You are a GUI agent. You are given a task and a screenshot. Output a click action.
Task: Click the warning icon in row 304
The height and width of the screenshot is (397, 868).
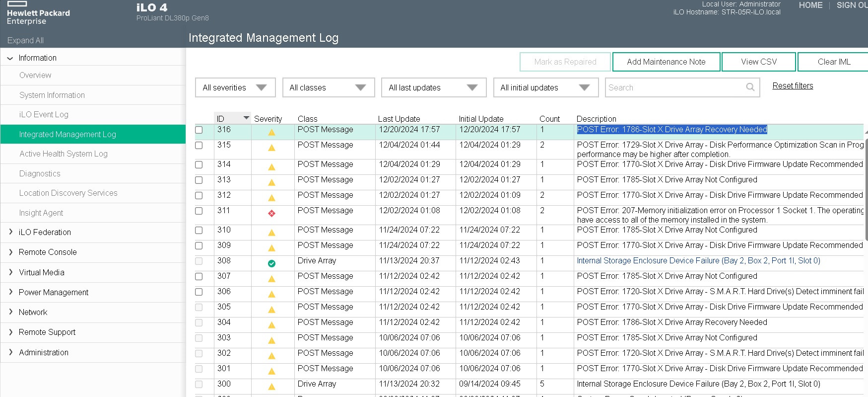coord(271,325)
